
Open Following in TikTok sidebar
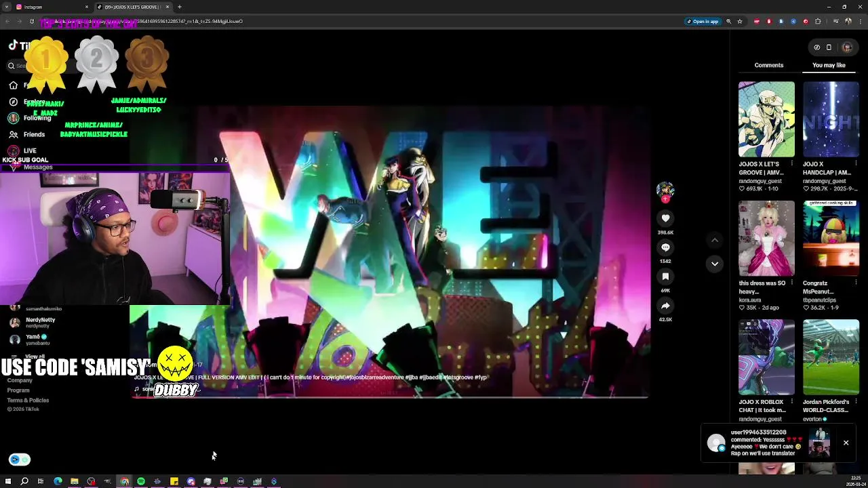(x=30, y=118)
